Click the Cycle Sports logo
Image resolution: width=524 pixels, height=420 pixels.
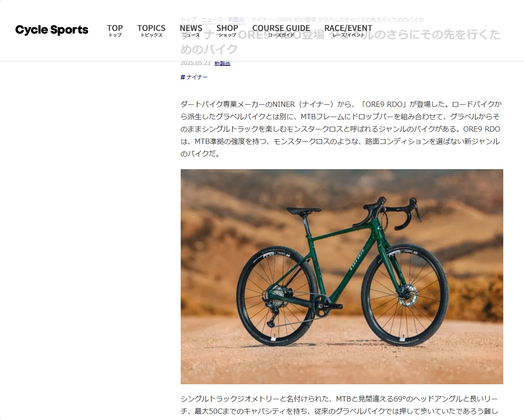[52, 30]
